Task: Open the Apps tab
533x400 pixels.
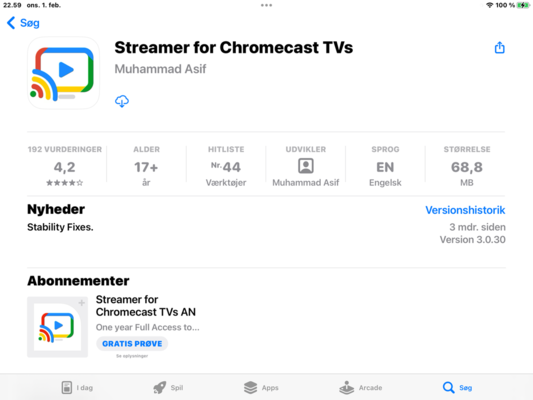Action: pyautogui.click(x=261, y=387)
